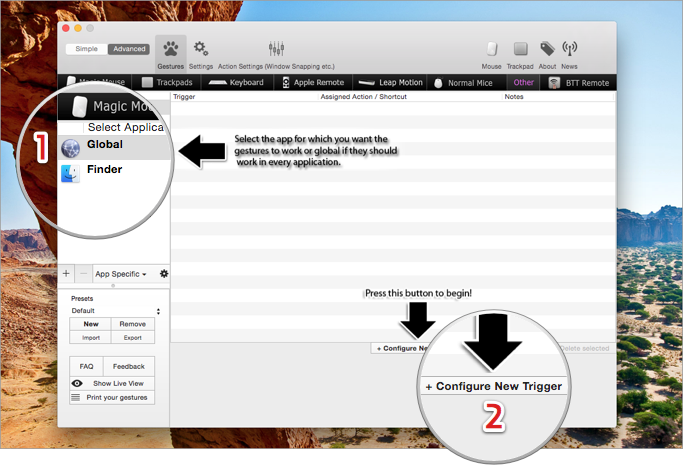Click the Configure New Trigger button
The height and width of the screenshot is (465, 683).
494,386
